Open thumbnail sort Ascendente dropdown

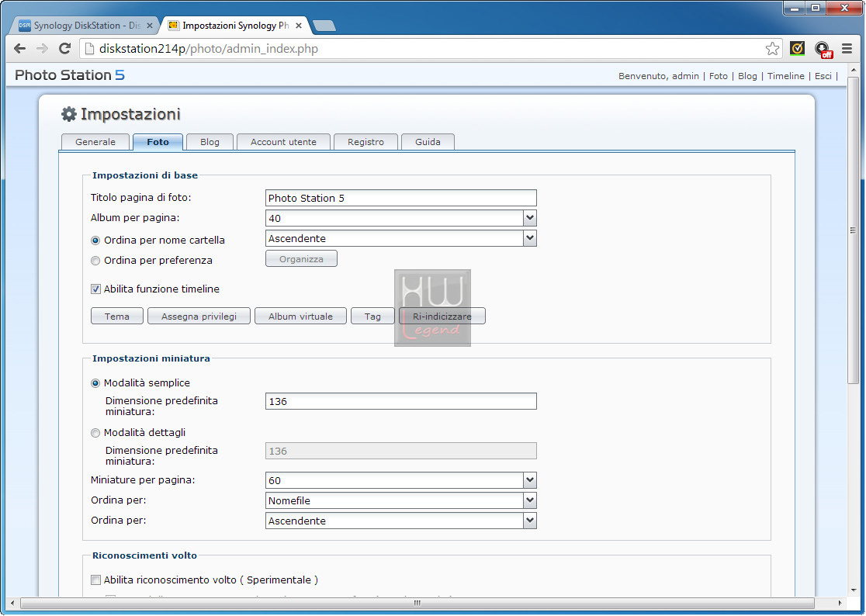coord(401,521)
